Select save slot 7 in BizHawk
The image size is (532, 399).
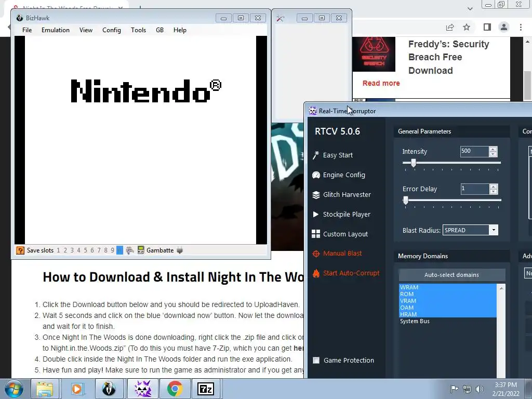[99, 250]
